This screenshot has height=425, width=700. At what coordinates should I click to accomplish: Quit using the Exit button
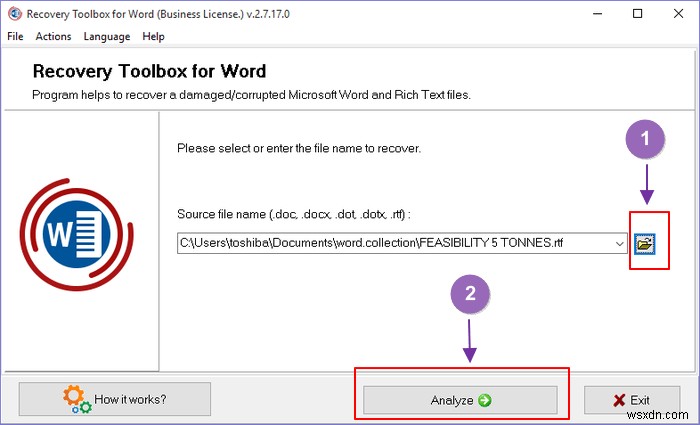click(632, 400)
